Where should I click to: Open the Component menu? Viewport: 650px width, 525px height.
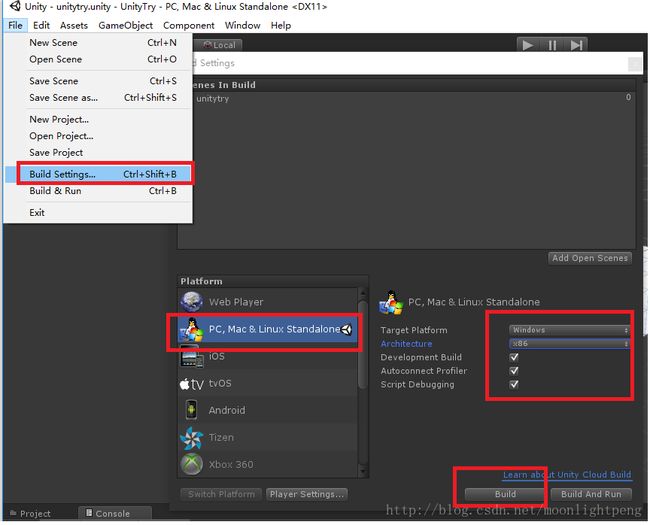click(189, 25)
